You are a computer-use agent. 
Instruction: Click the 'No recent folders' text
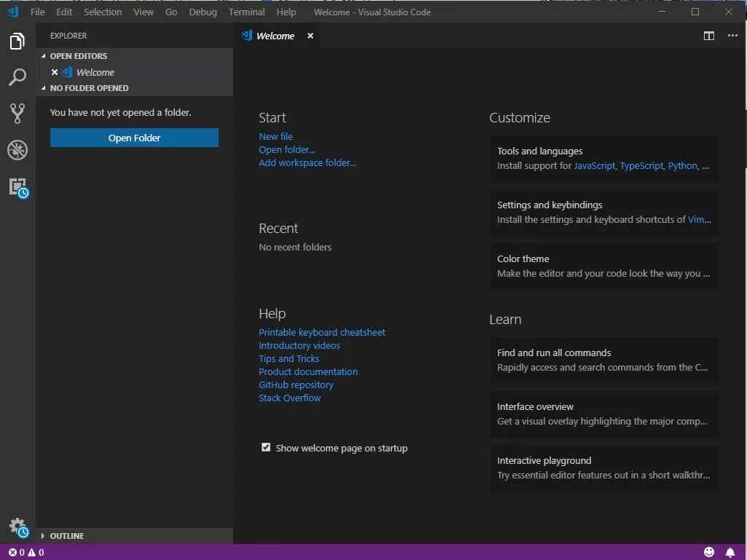tap(295, 247)
